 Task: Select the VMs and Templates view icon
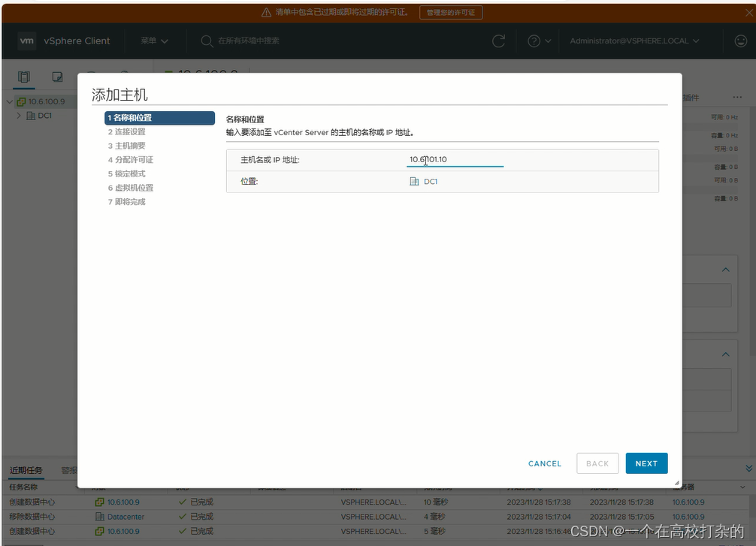[x=57, y=77]
